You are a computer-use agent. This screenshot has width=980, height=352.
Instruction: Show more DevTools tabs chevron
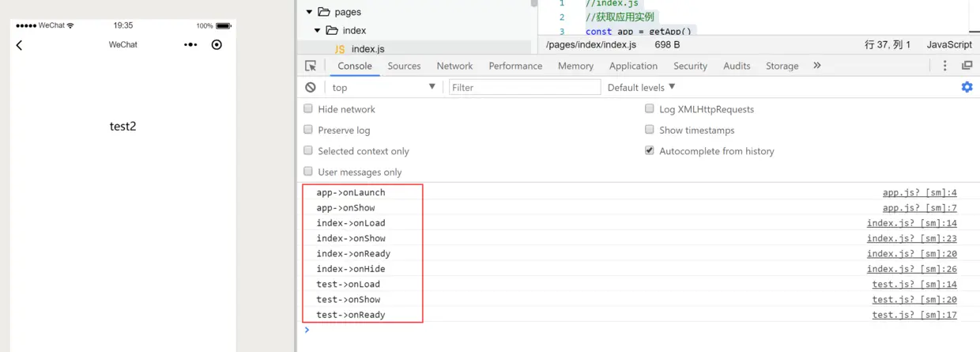(x=817, y=66)
